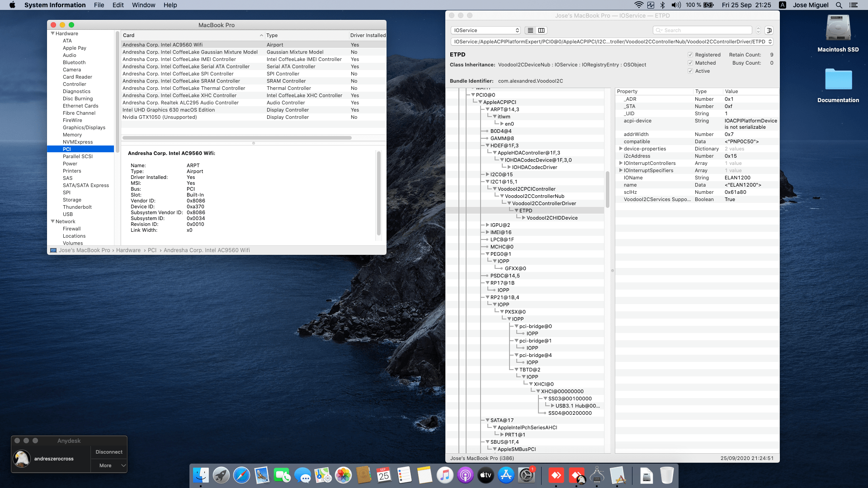Open the File menu

99,5
